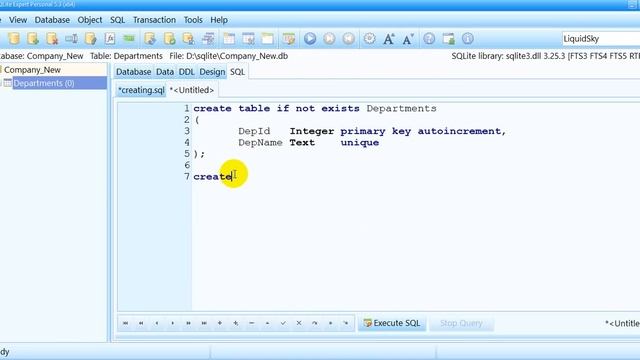Switch to the Data tab
Image resolution: width=640 pixels, height=360 pixels.
[x=165, y=72]
